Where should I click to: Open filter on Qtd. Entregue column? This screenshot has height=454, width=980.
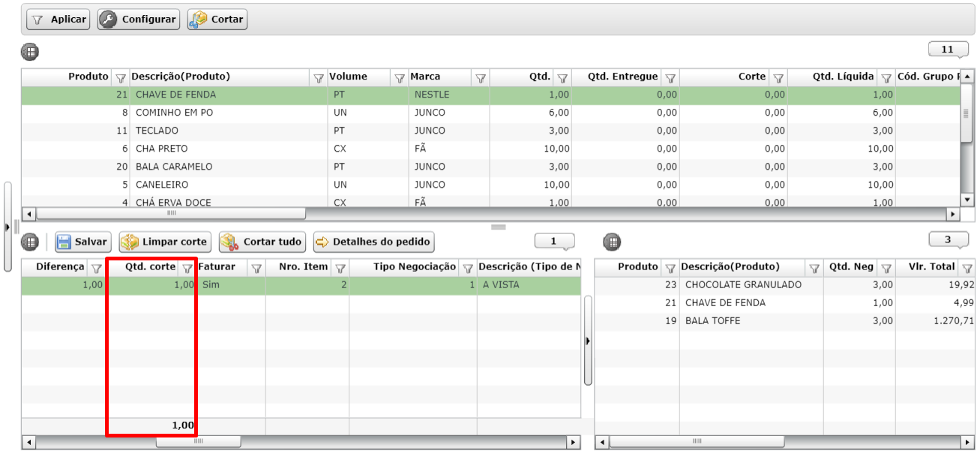point(670,77)
